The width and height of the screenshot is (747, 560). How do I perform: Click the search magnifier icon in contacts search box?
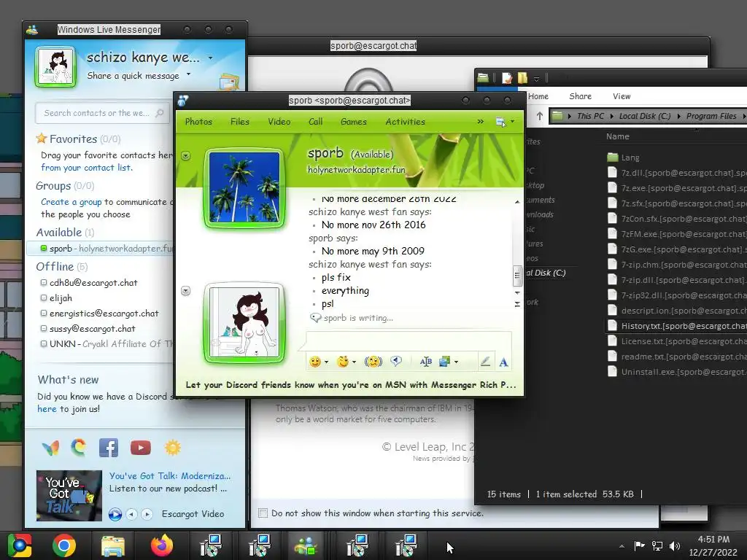tap(160, 113)
